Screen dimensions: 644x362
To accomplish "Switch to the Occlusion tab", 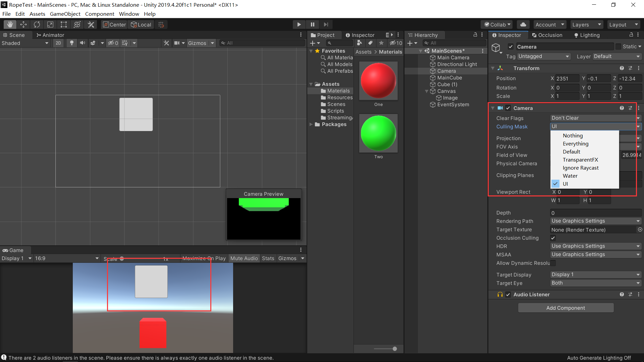I will click(x=547, y=35).
